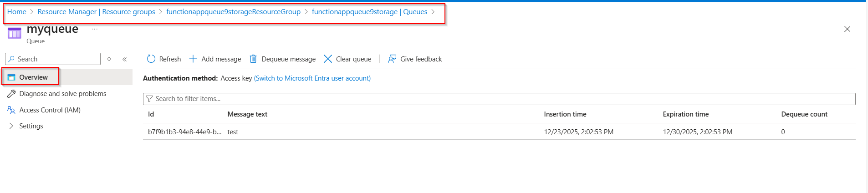Click the Access Control (IAM) people icon
Image resolution: width=868 pixels, height=193 pixels.
(x=11, y=110)
